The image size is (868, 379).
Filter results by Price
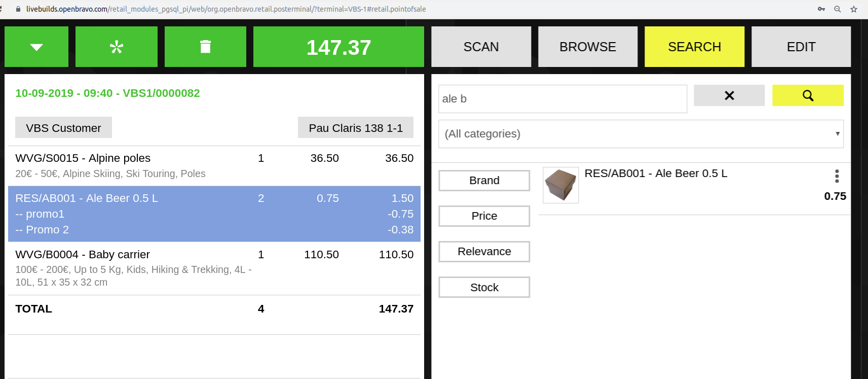pos(484,216)
